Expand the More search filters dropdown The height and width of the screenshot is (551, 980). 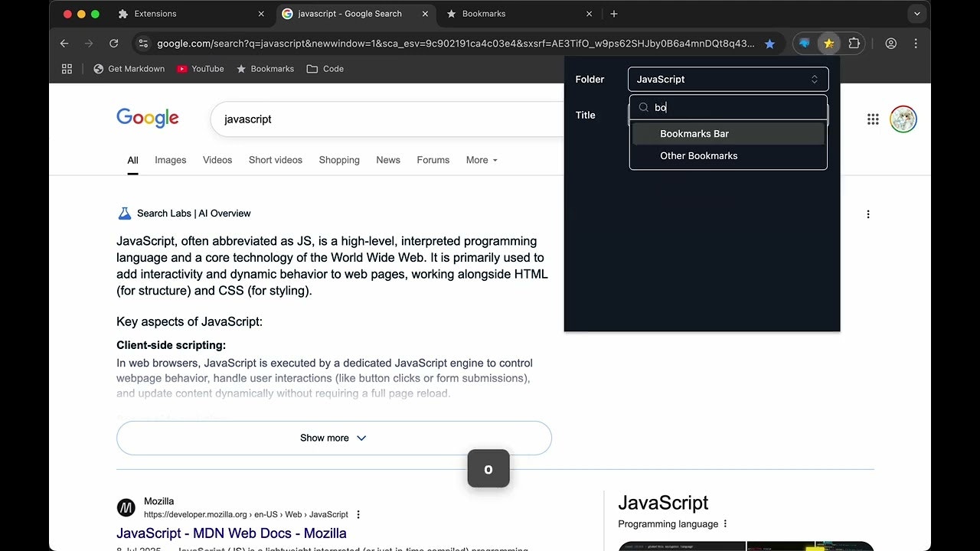[x=482, y=160]
